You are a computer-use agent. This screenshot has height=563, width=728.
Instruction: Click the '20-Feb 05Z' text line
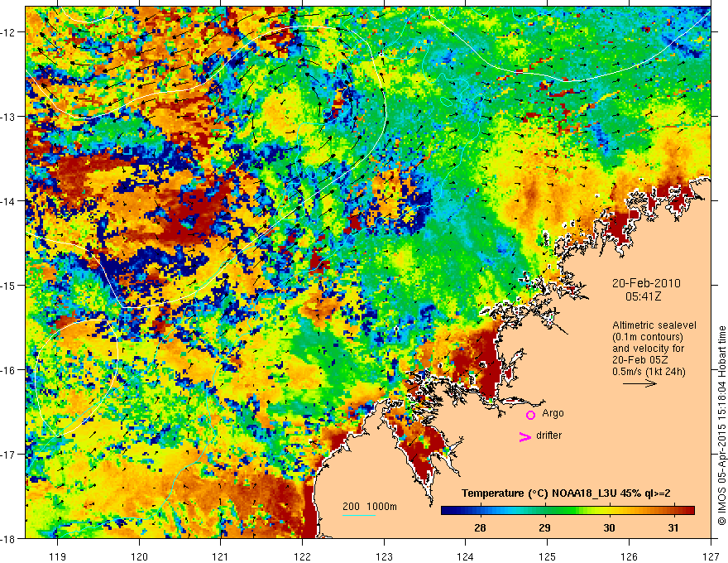[643, 360]
